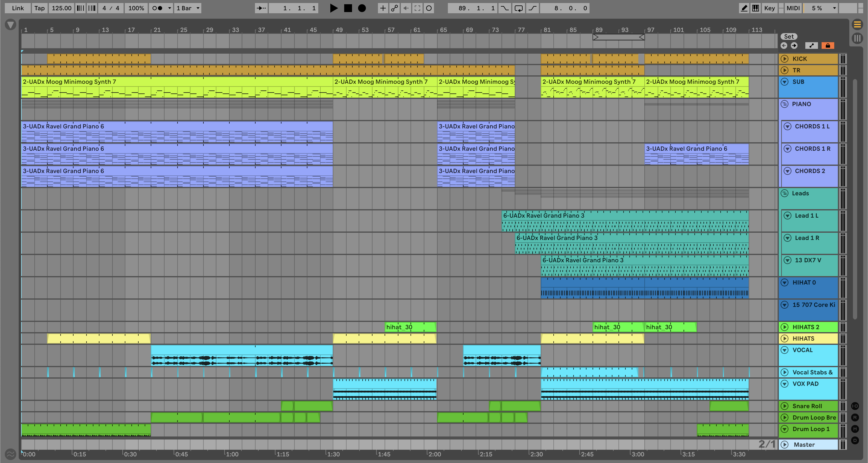Click the Automation Arm link icon

[394, 8]
